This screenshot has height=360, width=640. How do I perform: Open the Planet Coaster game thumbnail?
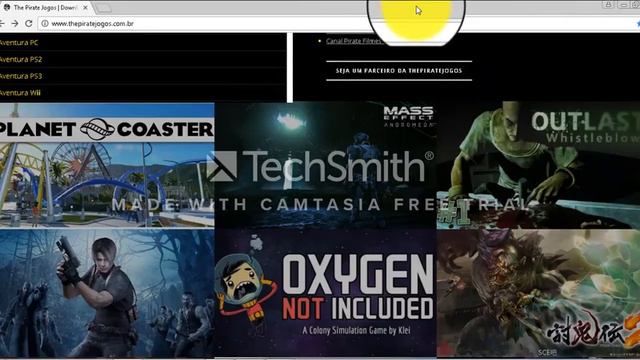click(107, 165)
